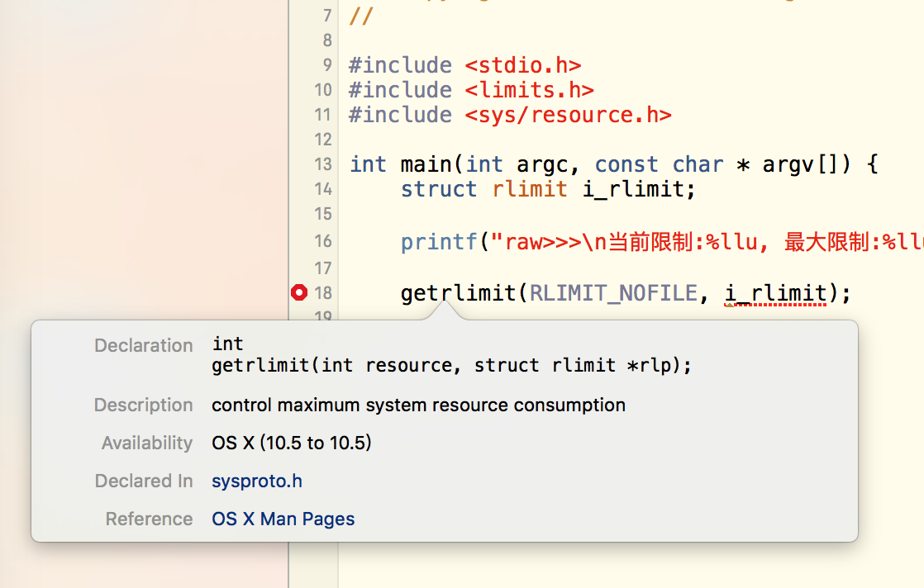This screenshot has width=924, height=588.
Task: Click the struct keyword on line 14
Action: [x=438, y=189]
